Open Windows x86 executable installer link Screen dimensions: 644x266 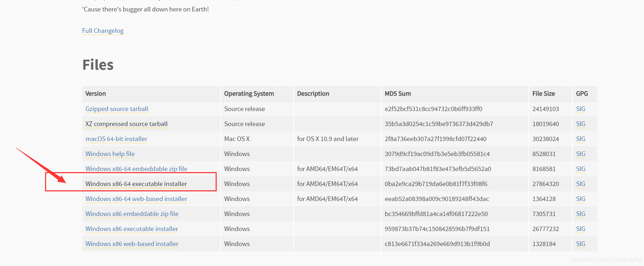(x=132, y=229)
